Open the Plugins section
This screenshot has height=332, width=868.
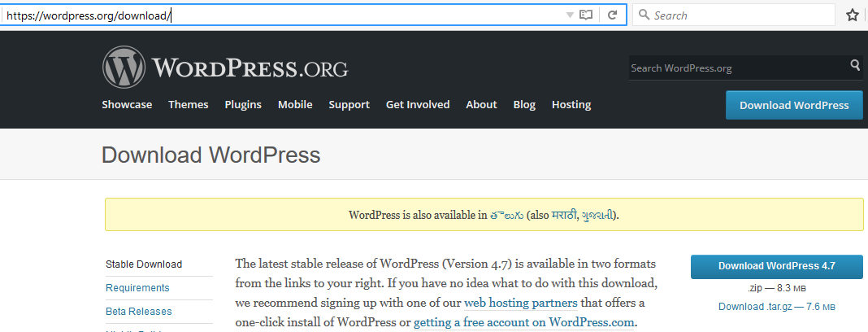click(243, 104)
